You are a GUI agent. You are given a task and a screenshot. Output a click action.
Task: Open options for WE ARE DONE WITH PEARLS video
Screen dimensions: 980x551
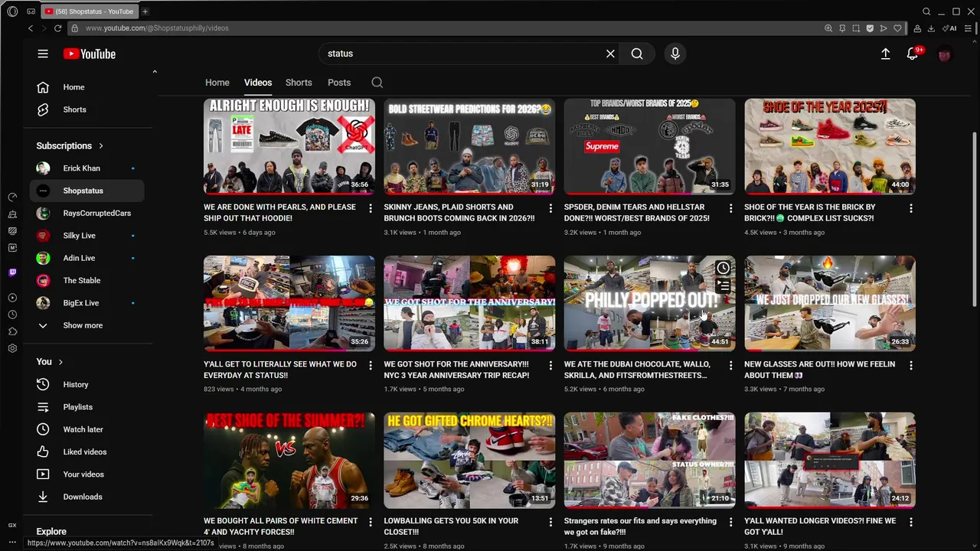pyautogui.click(x=371, y=208)
